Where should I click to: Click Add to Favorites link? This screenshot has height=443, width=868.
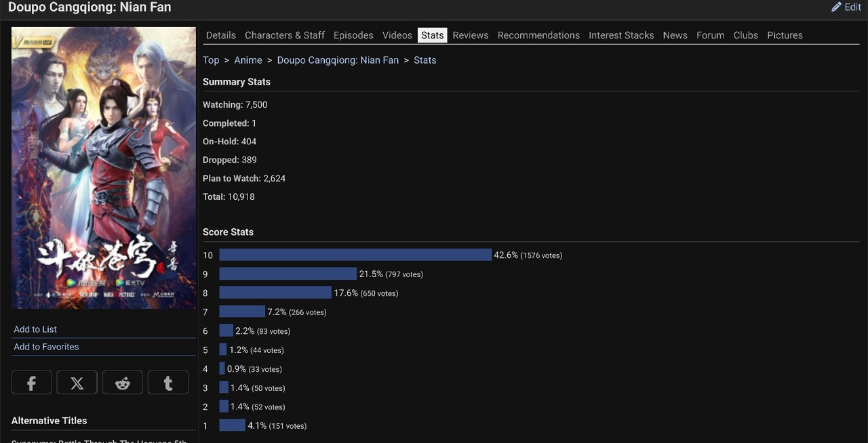coord(46,347)
